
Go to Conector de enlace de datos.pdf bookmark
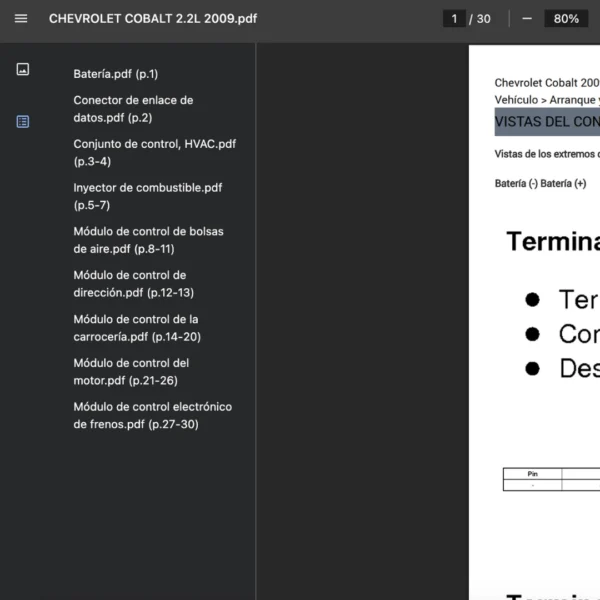[x=133, y=109]
